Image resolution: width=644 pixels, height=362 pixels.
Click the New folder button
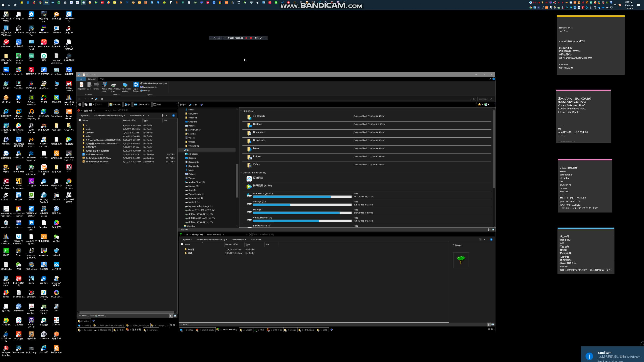[x=256, y=239]
